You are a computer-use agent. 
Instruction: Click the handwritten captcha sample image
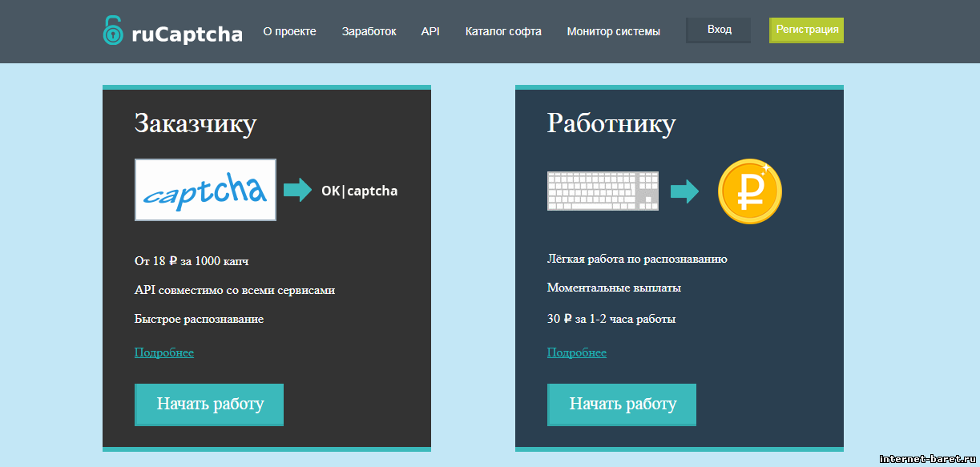point(205,190)
